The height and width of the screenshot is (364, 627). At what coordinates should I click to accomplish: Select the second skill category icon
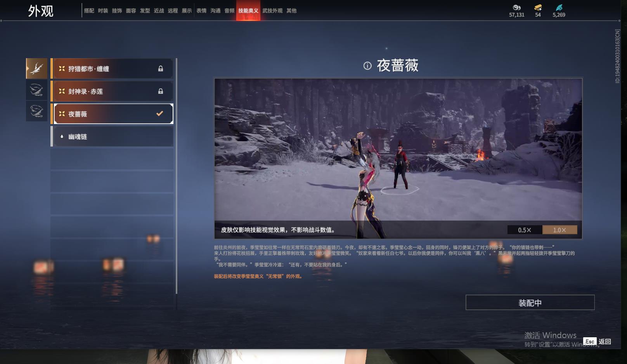pos(36,90)
